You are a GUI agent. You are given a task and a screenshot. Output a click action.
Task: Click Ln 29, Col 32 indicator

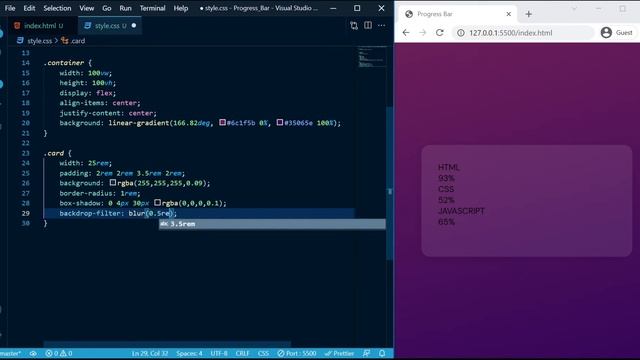[150, 353]
